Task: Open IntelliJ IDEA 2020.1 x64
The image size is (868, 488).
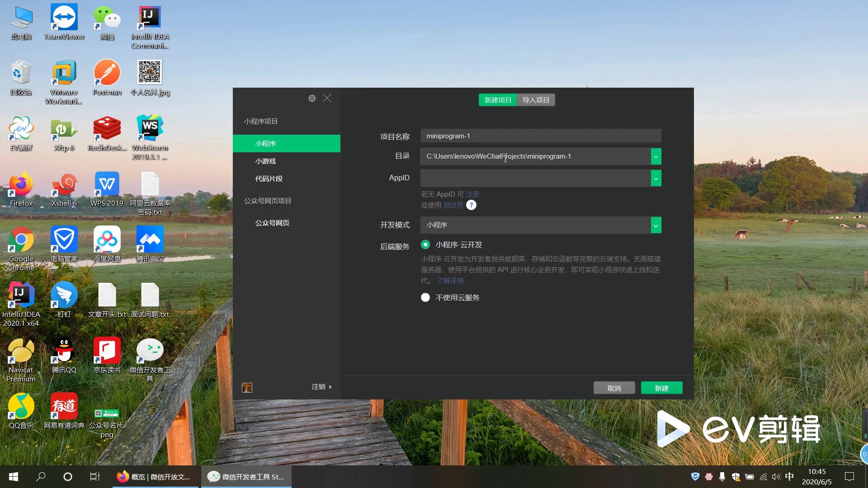Action: [20, 295]
